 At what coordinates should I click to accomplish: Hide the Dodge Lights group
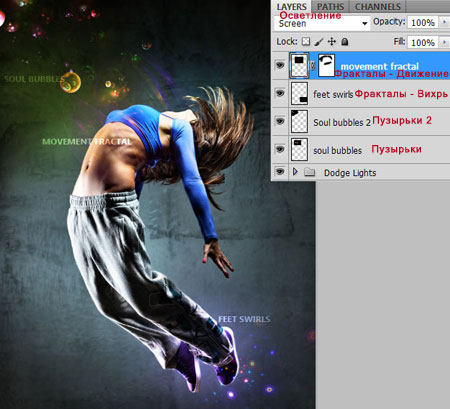coord(280,172)
